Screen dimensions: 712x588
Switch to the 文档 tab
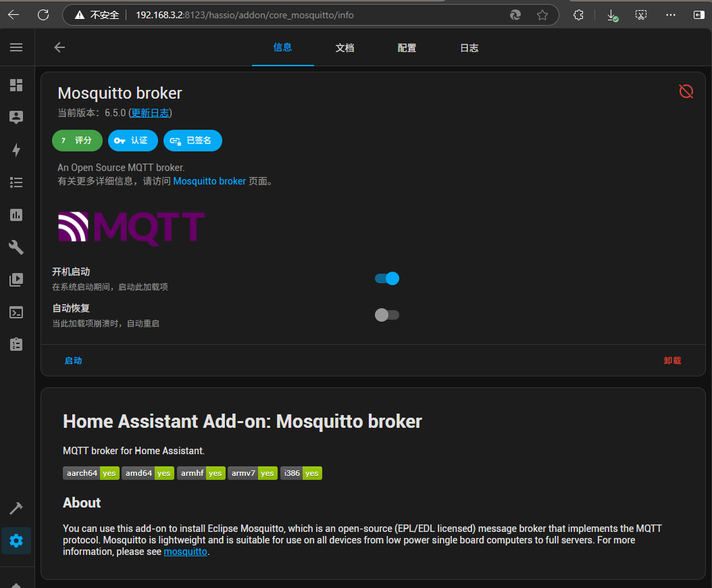(x=345, y=48)
